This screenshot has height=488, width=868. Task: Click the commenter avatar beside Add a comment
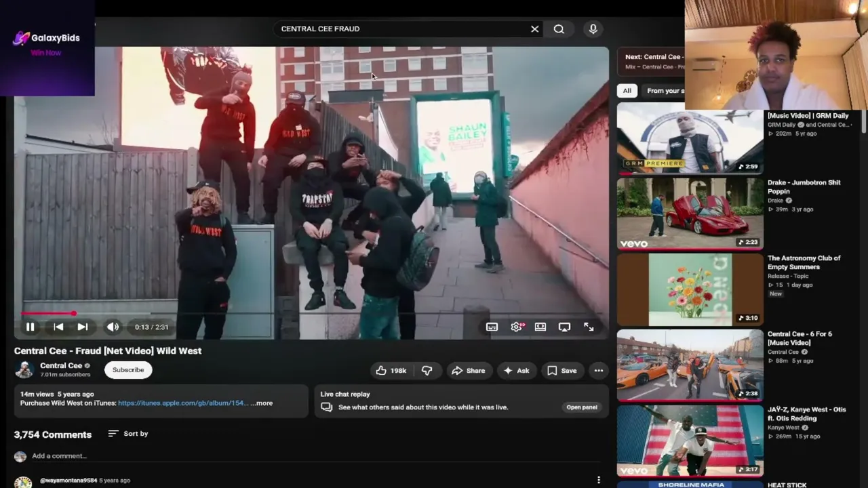pyautogui.click(x=20, y=457)
